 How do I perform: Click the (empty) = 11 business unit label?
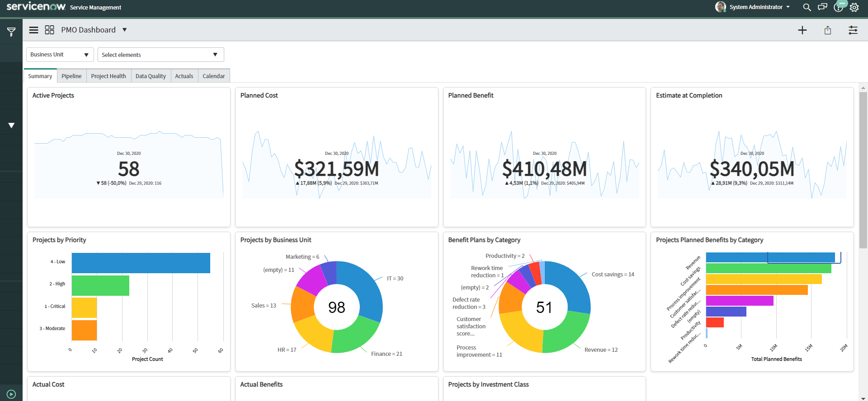[x=278, y=270]
